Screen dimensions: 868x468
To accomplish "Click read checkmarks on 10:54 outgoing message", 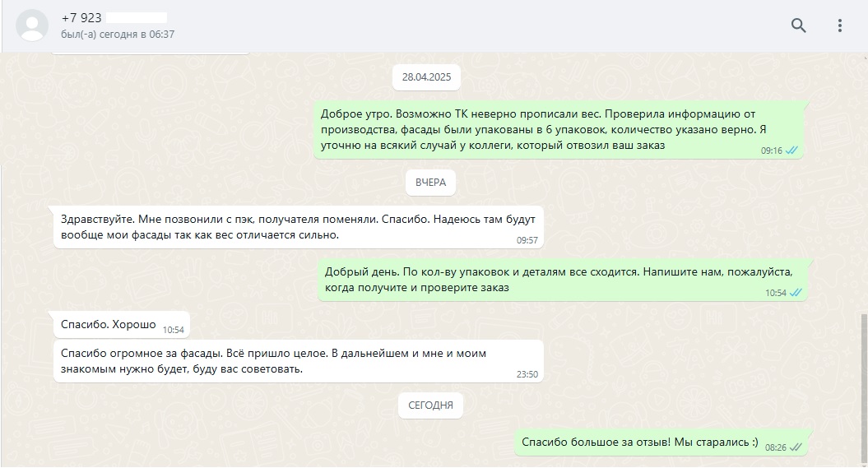I will pyautogui.click(x=796, y=293).
